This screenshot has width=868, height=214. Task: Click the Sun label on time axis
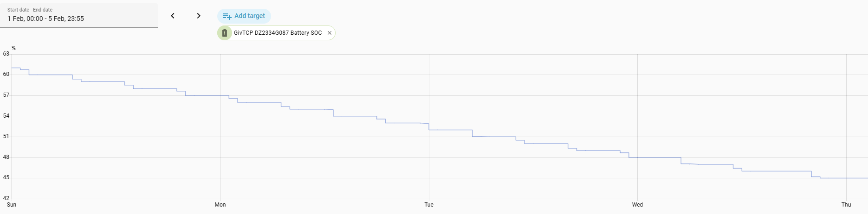point(12,205)
